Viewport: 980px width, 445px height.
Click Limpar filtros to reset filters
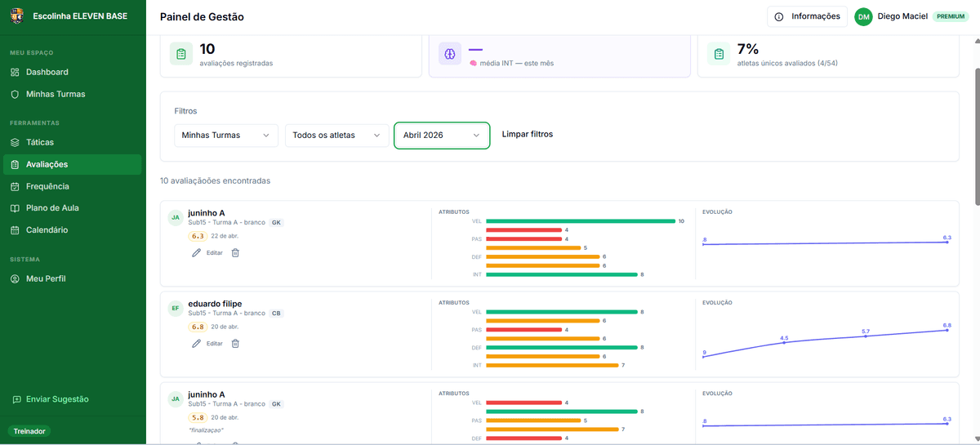[528, 134]
